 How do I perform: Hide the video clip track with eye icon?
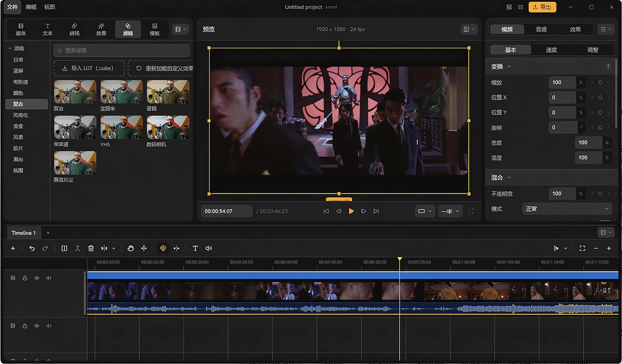click(x=37, y=278)
